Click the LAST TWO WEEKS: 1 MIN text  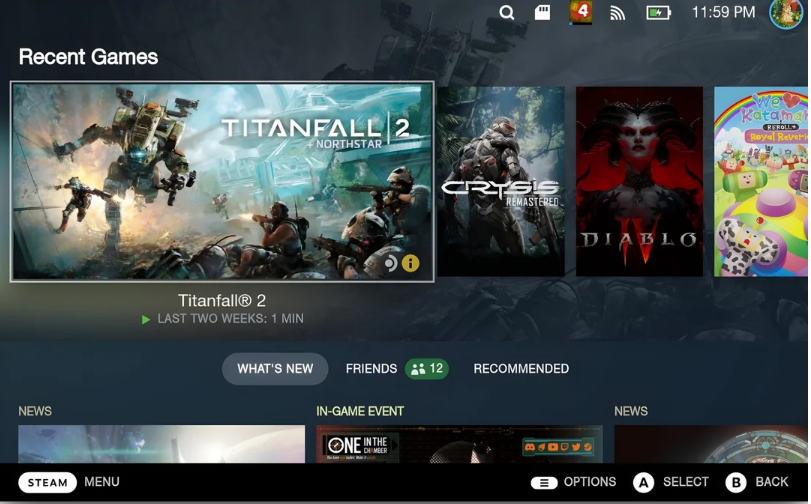coord(231,319)
